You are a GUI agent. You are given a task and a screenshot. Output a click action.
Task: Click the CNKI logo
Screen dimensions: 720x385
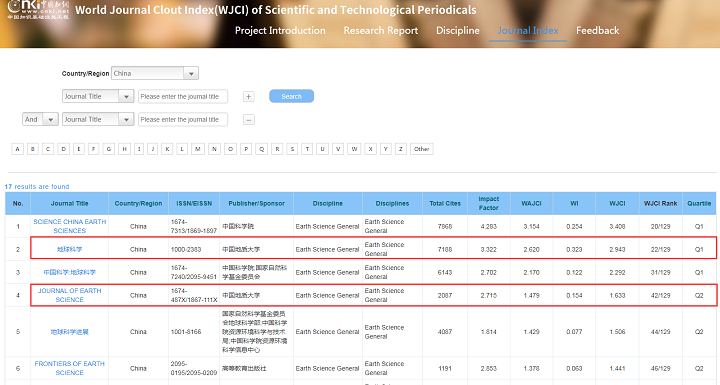click(38, 9)
